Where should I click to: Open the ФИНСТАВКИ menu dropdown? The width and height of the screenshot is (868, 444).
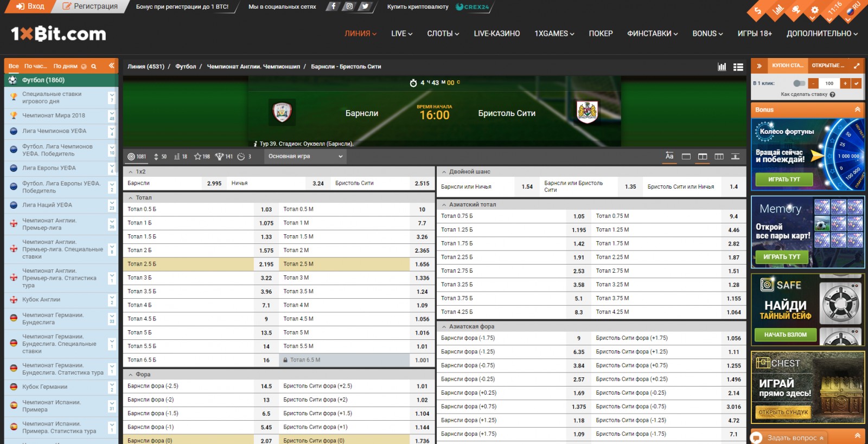coord(653,34)
